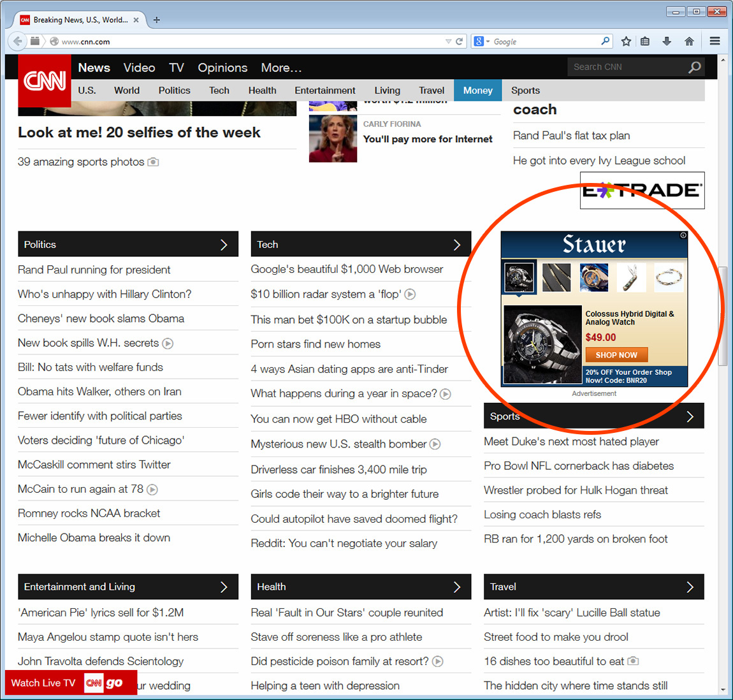Viewport: 733px width, 700px height.
Task: Click the CNN search magnifier icon
Action: click(x=695, y=68)
